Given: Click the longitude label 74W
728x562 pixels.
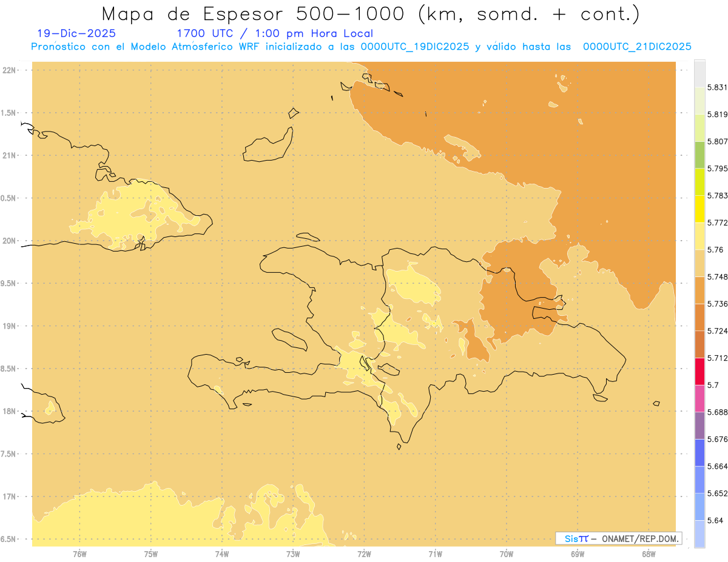Looking at the screenshot, I should 221,554.
